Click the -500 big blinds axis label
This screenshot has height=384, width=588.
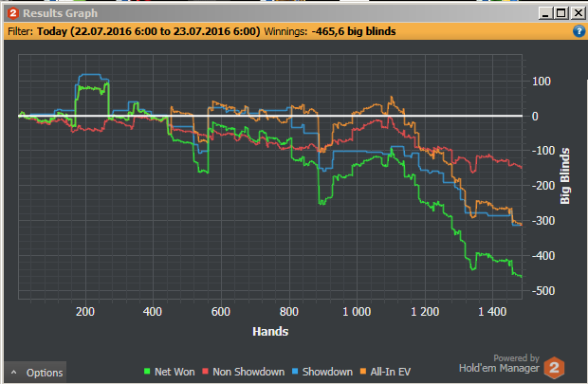[x=543, y=291]
